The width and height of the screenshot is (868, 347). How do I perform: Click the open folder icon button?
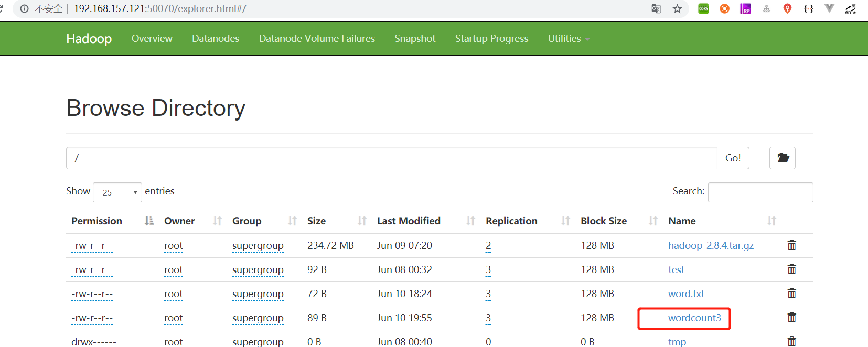783,158
